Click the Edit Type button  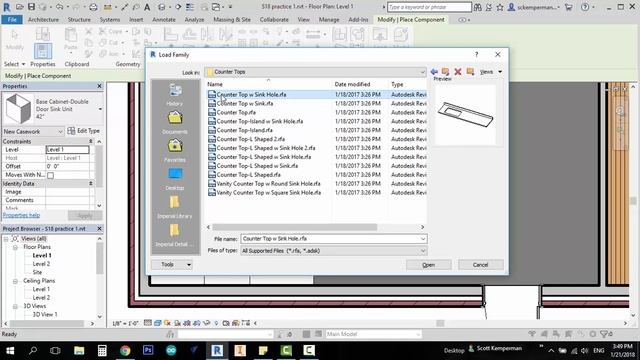tap(84, 131)
